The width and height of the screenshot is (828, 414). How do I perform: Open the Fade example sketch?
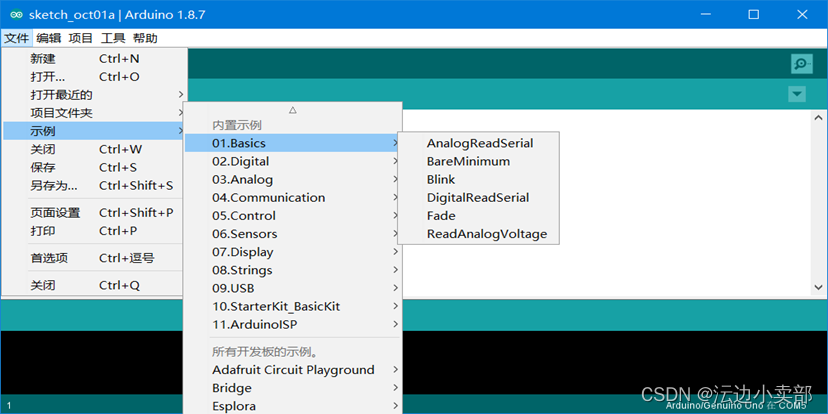point(478,215)
